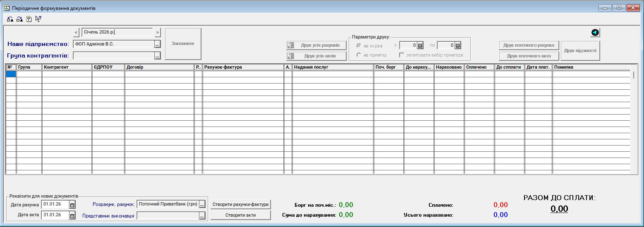Go to next month with '>' button
644x227 pixels.
coord(158,32)
